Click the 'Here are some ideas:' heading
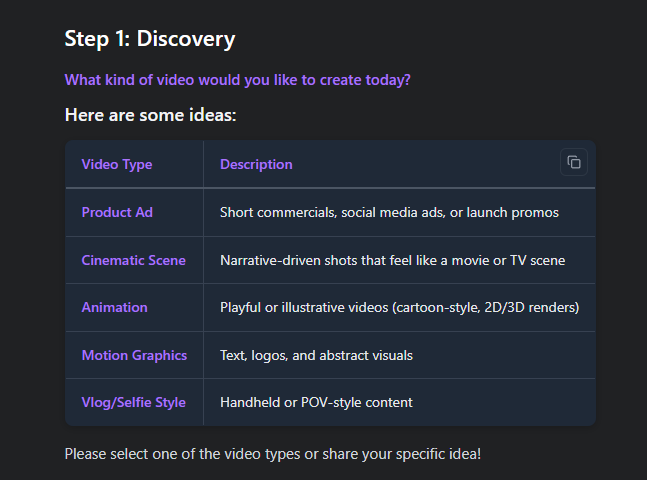This screenshot has height=480, width=647. pos(150,115)
